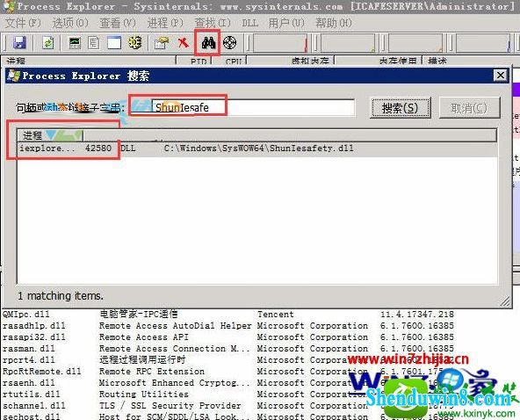Open the 查看(V) menu
520x420 pixels.
click(118, 23)
